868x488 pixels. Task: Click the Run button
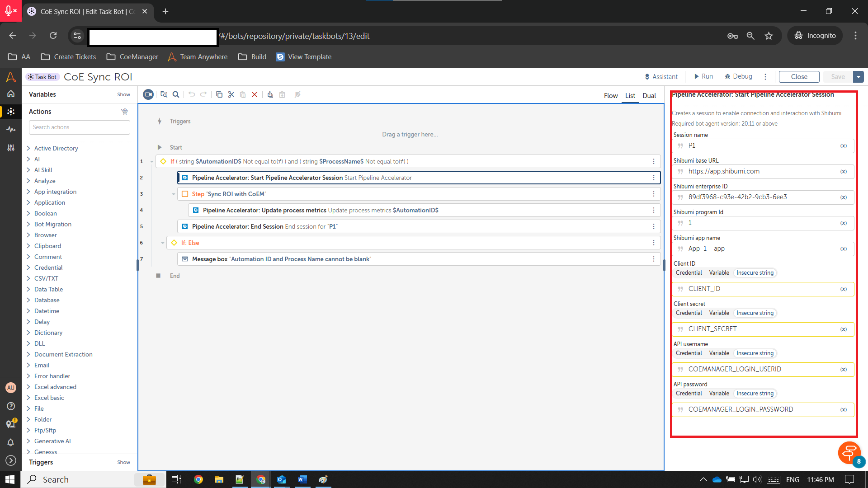pyautogui.click(x=703, y=77)
